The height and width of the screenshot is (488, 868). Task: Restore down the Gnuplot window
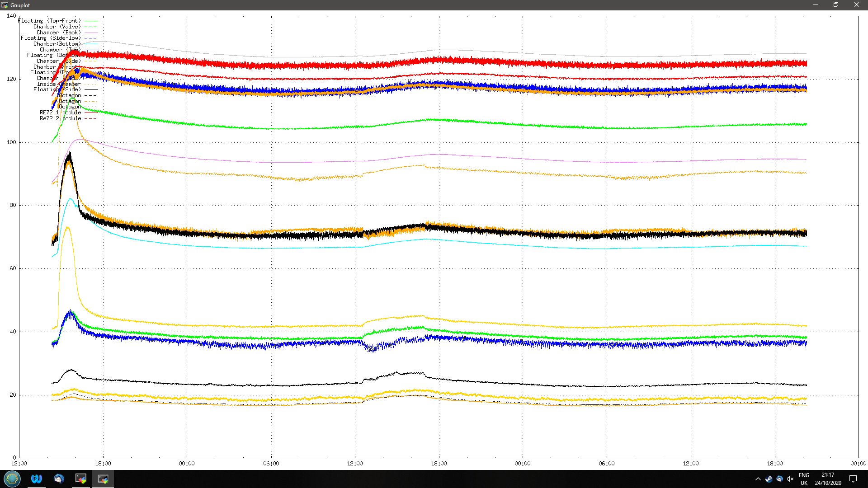pyautogui.click(x=836, y=5)
